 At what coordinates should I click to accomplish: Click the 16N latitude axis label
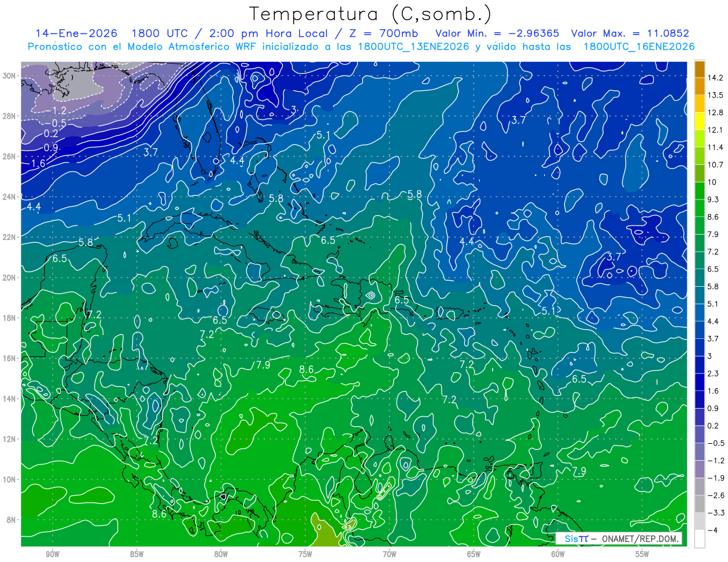click(x=10, y=358)
